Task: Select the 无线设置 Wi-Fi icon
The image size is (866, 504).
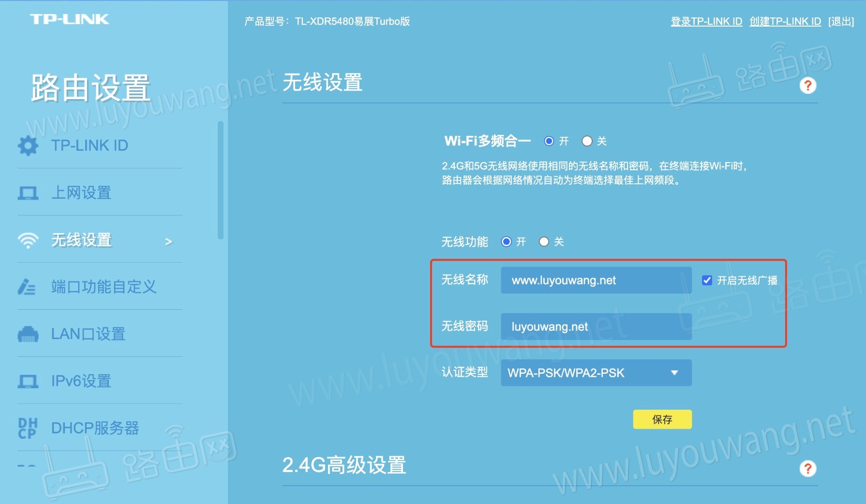Action: [28, 239]
